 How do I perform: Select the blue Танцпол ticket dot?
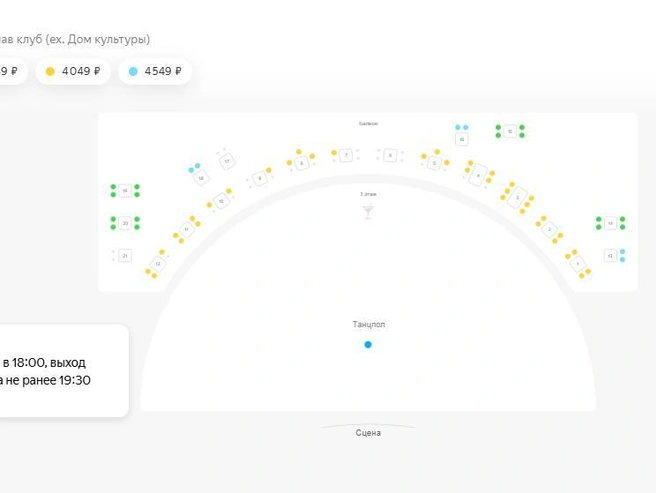coord(368,344)
